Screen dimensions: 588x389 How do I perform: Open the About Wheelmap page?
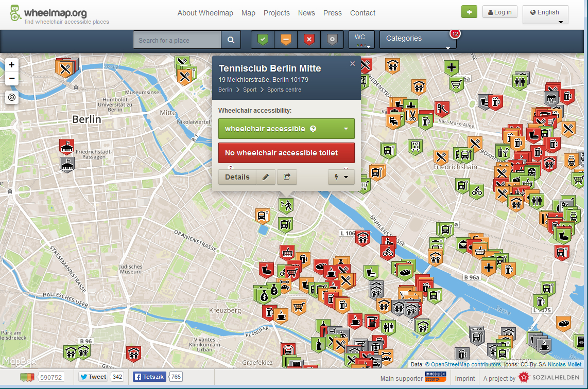click(x=205, y=13)
